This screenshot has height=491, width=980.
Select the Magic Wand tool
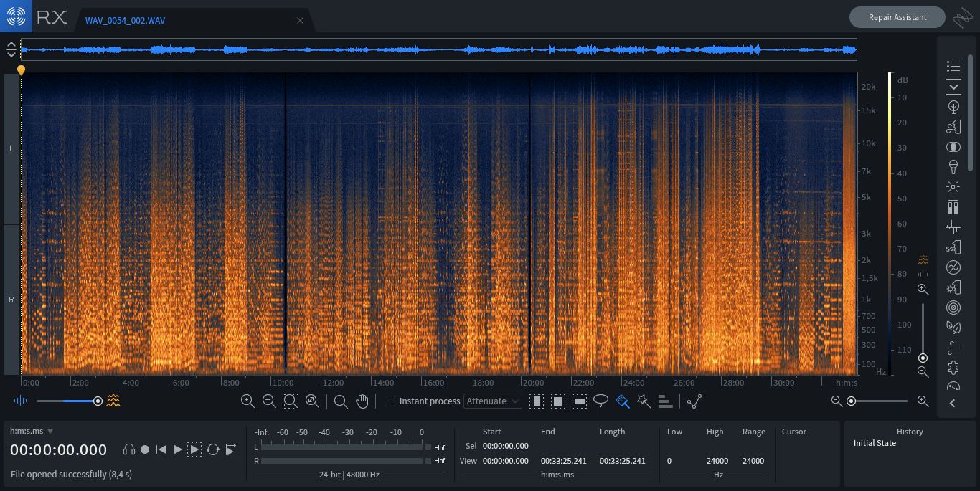pos(644,401)
